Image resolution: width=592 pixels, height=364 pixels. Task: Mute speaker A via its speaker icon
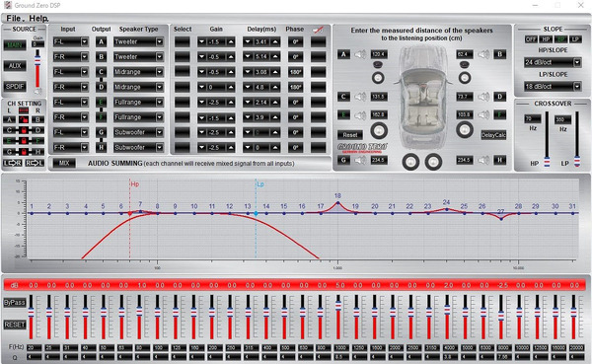(360, 54)
